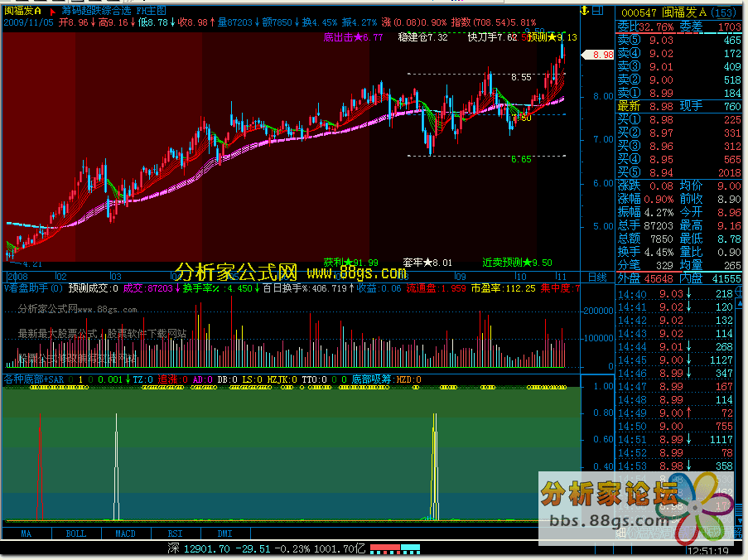Image resolution: width=748 pixels, height=560 pixels.
Task: Click the 委比 32.76% value
Action: point(656,27)
